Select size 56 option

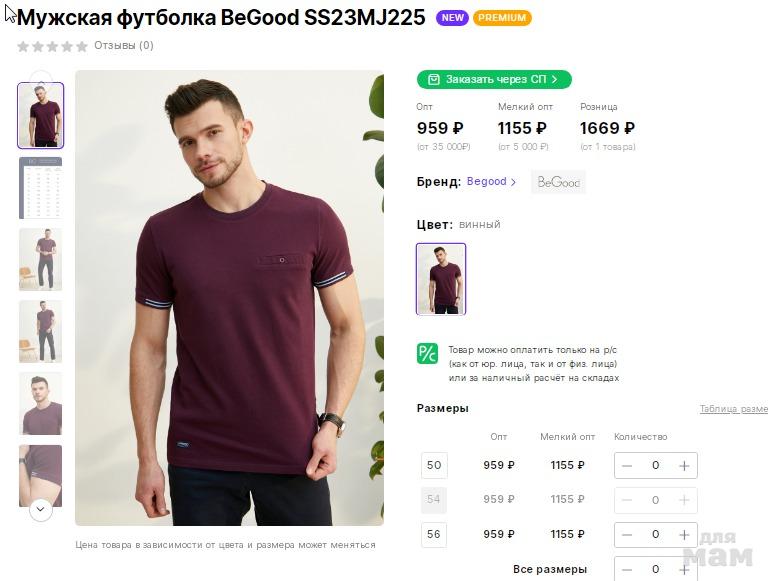[434, 534]
